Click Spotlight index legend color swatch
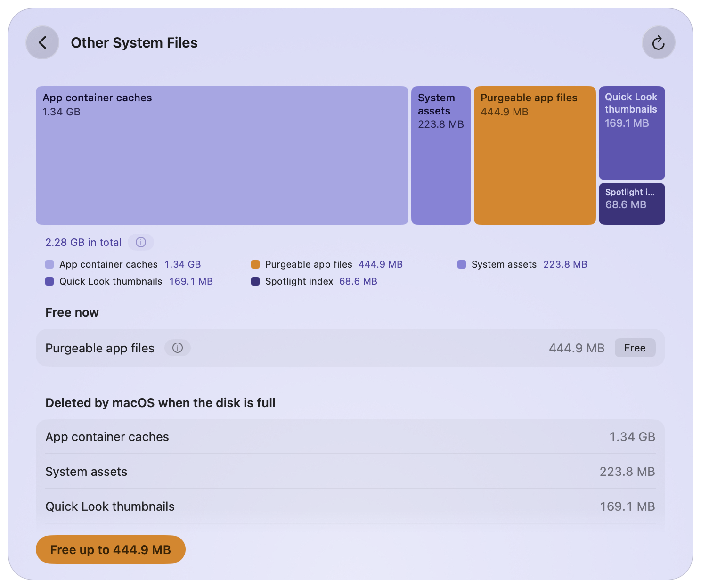Screen dimensions: 701x588 click(x=255, y=281)
